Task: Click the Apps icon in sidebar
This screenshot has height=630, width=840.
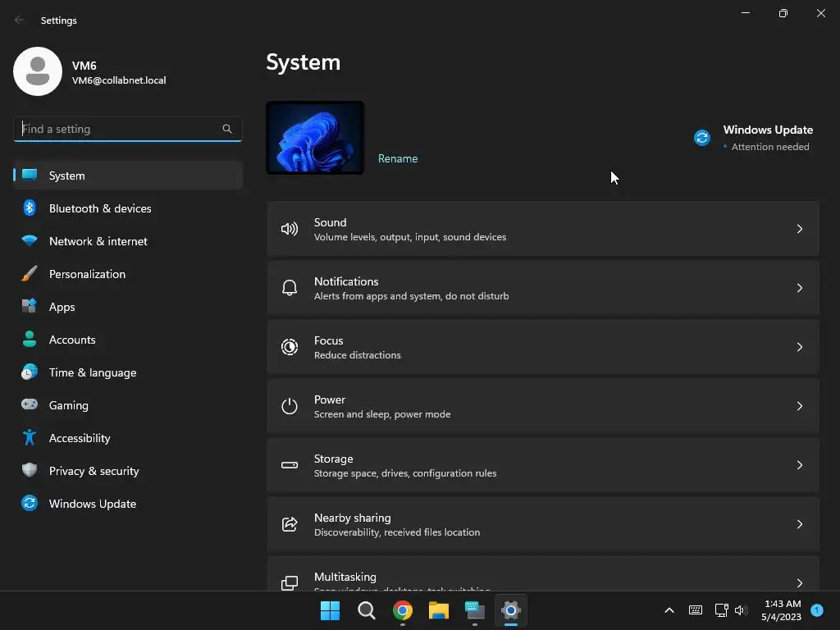Action: 30,306
